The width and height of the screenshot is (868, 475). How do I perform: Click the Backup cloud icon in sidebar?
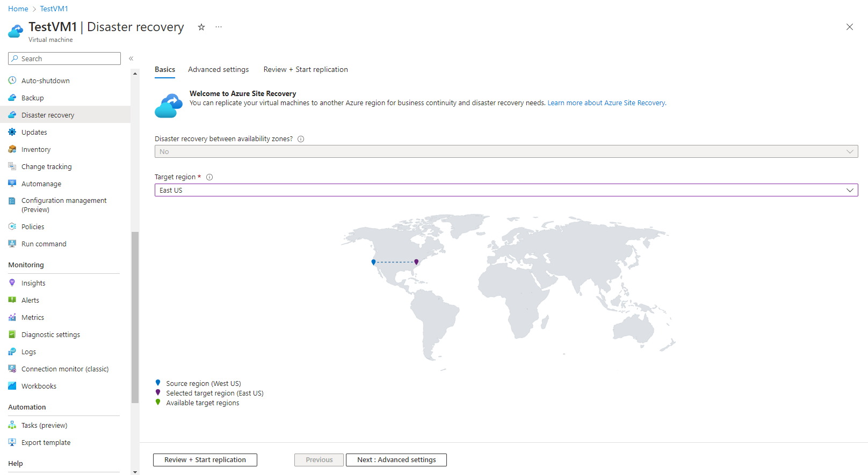pyautogui.click(x=12, y=98)
